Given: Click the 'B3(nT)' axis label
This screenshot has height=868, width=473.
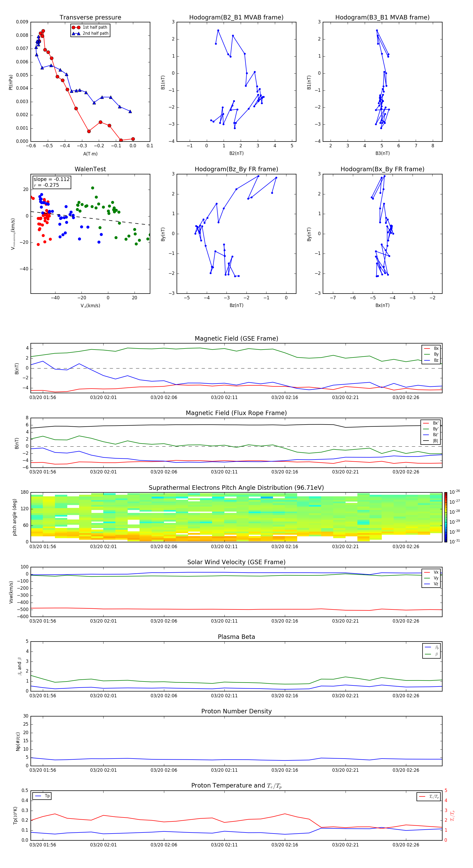Looking at the screenshot, I should 382,153.
